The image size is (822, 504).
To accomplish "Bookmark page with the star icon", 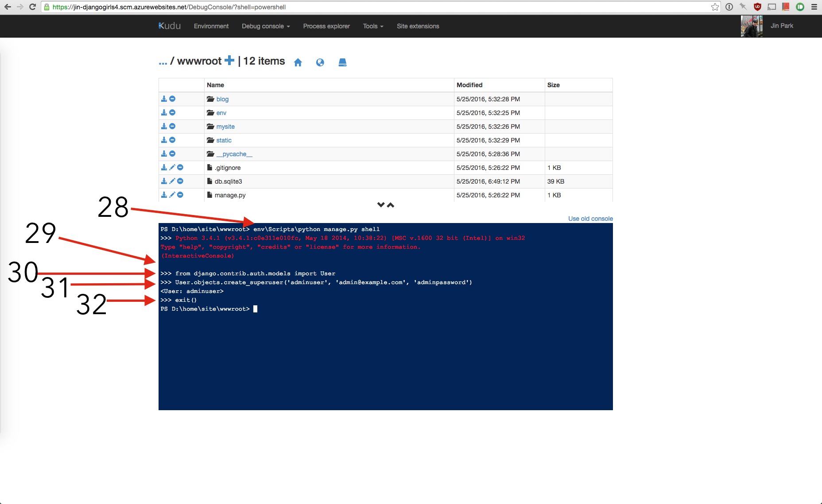I will tap(715, 7).
